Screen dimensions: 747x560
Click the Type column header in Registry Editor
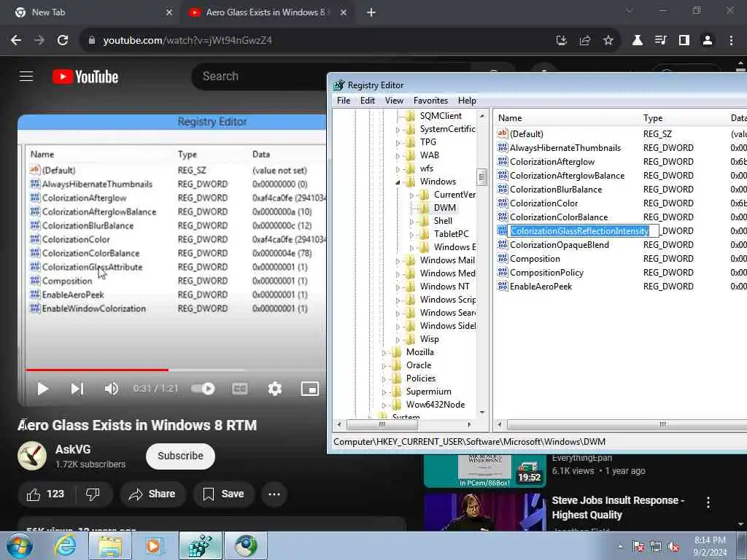click(x=682, y=118)
